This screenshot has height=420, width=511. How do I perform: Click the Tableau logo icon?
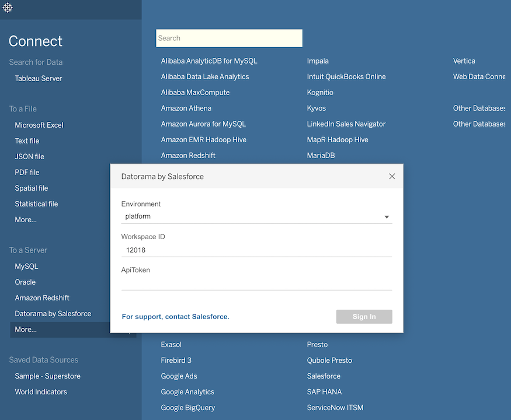pyautogui.click(x=8, y=8)
